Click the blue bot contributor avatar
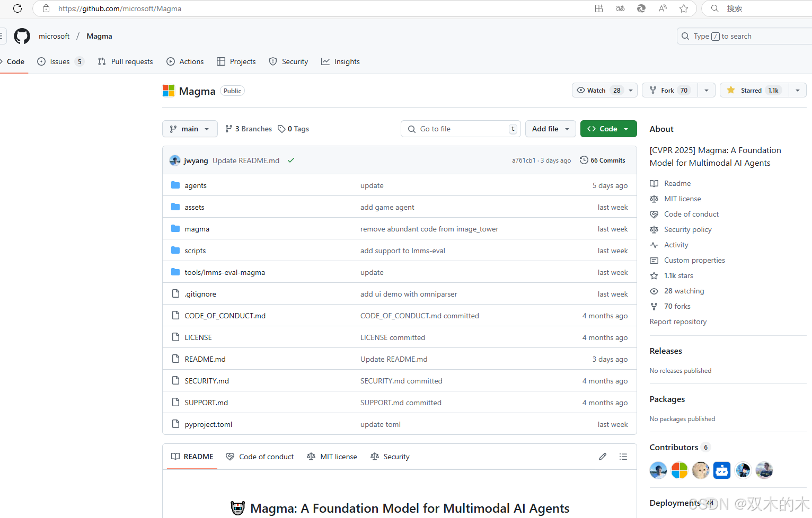 (722, 470)
